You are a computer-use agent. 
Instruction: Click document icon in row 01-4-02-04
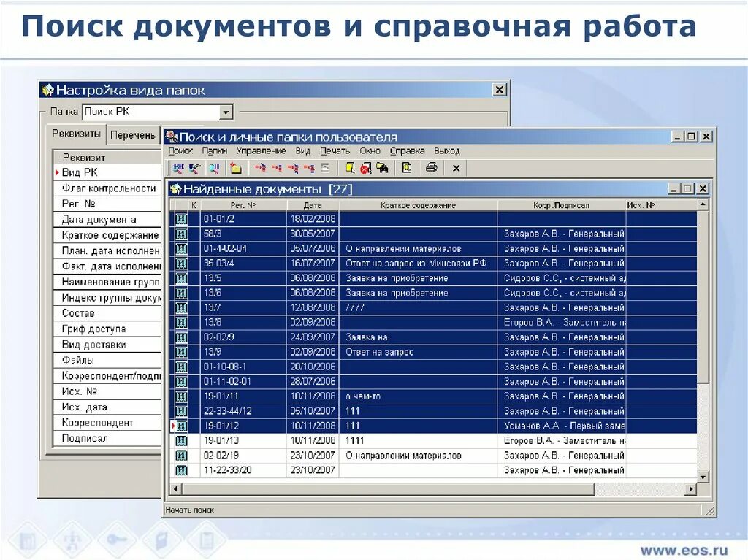pyautogui.click(x=181, y=248)
